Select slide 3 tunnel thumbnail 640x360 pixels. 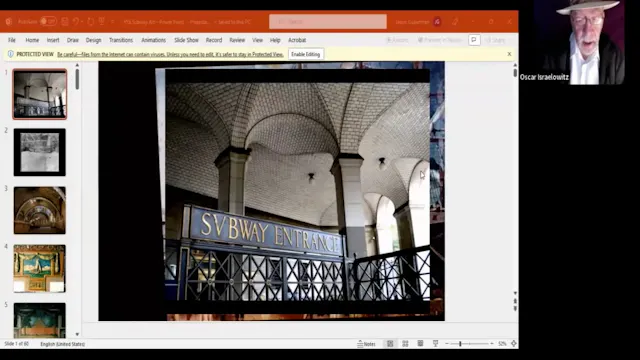[x=40, y=210]
